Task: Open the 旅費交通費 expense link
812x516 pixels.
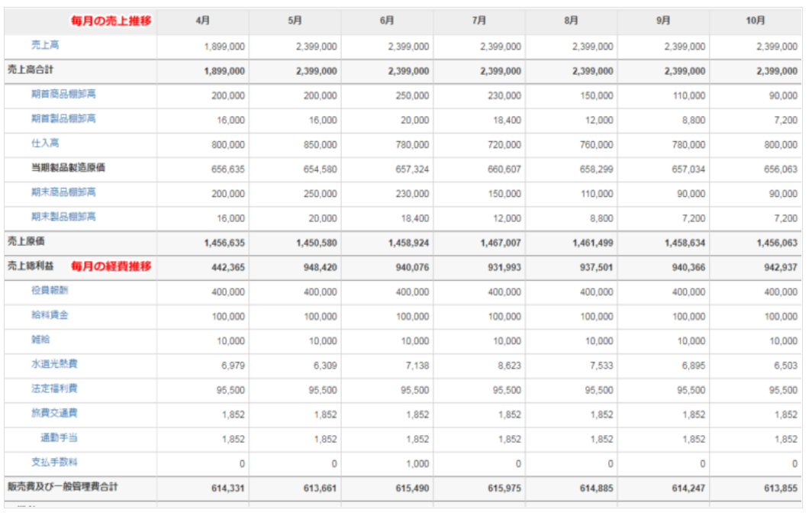Action: coord(54,413)
